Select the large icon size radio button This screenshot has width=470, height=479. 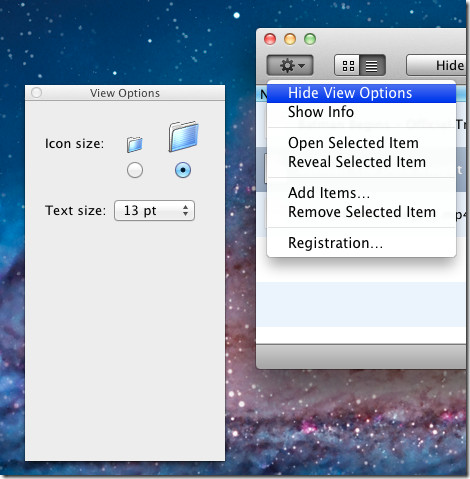click(x=183, y=170)
